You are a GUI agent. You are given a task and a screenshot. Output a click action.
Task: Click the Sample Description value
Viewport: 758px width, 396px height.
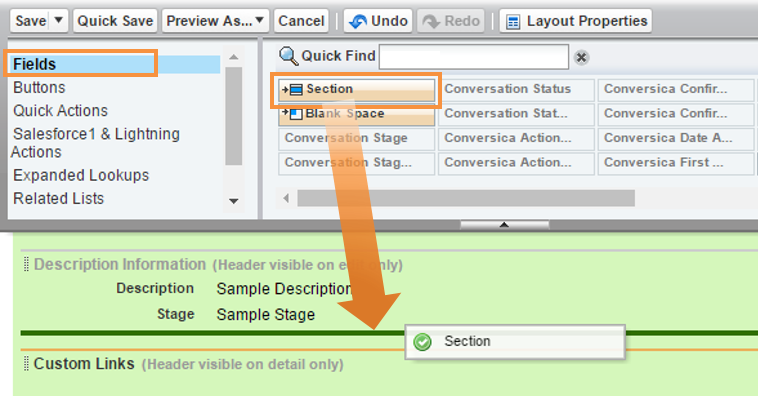click(x=284, y=289)
